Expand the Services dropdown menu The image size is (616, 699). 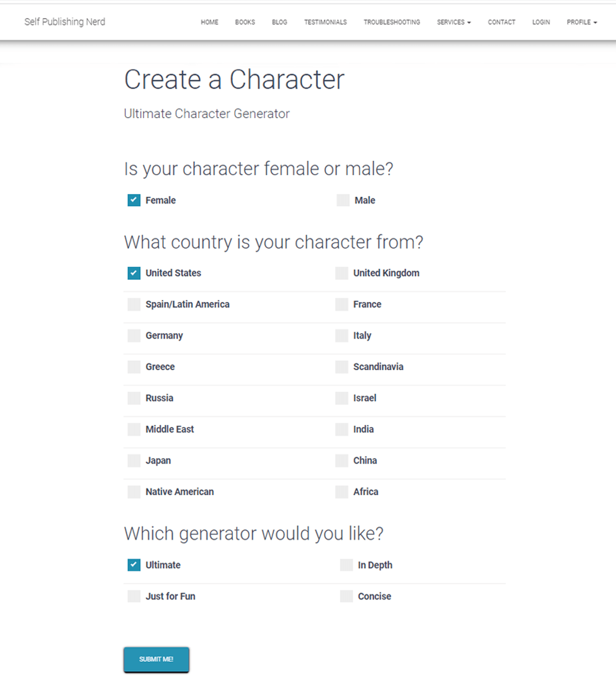(454, 22)
